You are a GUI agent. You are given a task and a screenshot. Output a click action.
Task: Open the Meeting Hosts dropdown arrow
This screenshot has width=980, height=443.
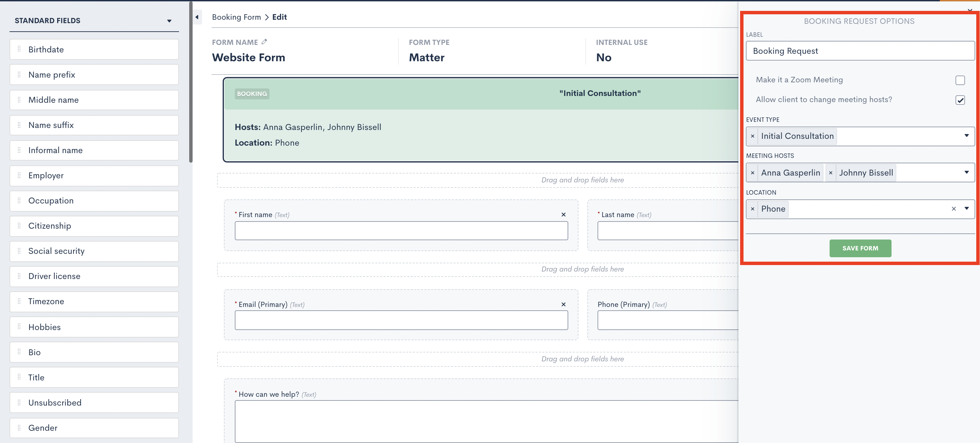point(966,172)
